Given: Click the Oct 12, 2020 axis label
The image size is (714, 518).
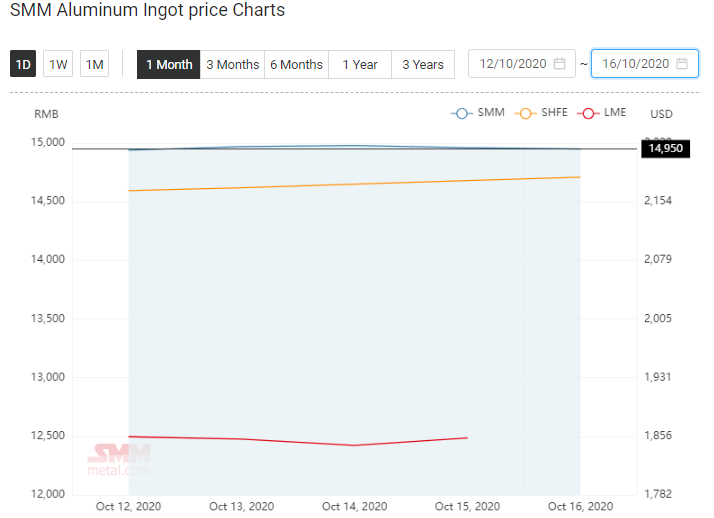Looking at the screenshot, I should tap(128, 506).
